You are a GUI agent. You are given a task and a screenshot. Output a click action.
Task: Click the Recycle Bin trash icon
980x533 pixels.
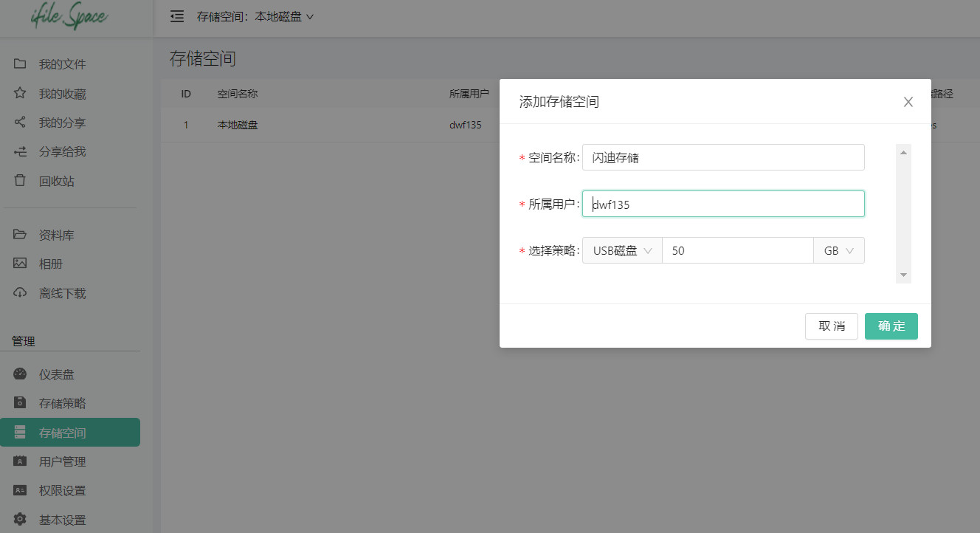point(21,181)
